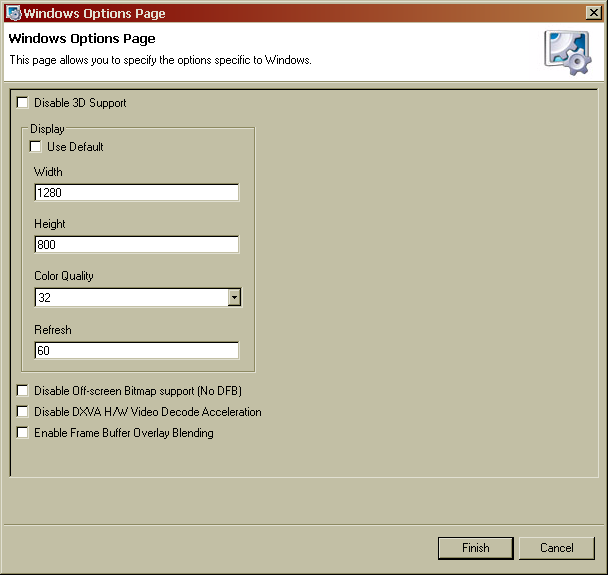Viewport: 608px width, 575px height.
Task: Click the bold Windows Options Page heading
Action: pyautogui.click(x=82, y=38)
